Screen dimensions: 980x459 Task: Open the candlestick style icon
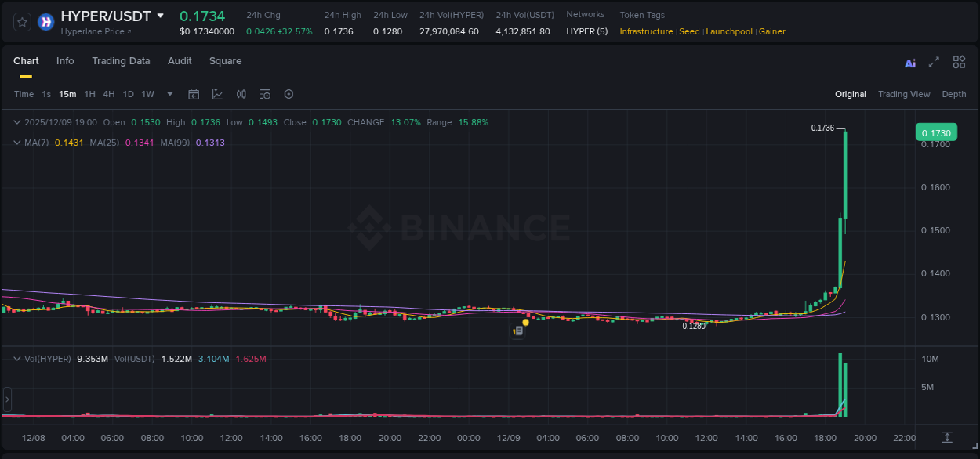tap(241, 94)
